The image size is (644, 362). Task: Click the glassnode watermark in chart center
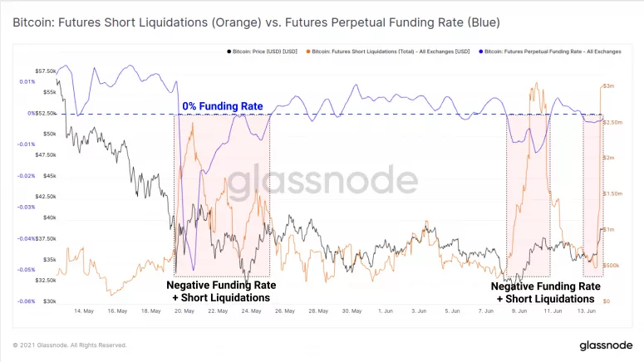[x=322, y=180]
